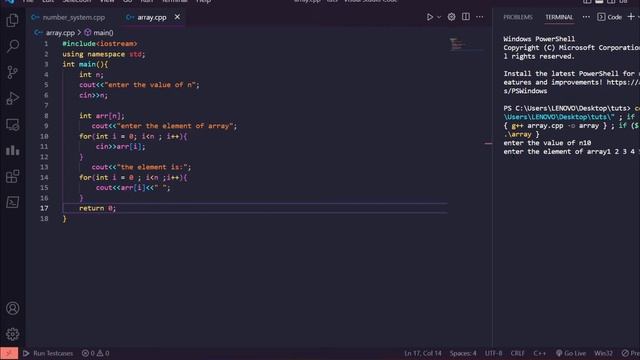Create a new terminal with plus icon
640x360 pixels.
pyautogui.click(x=631, y=17)
